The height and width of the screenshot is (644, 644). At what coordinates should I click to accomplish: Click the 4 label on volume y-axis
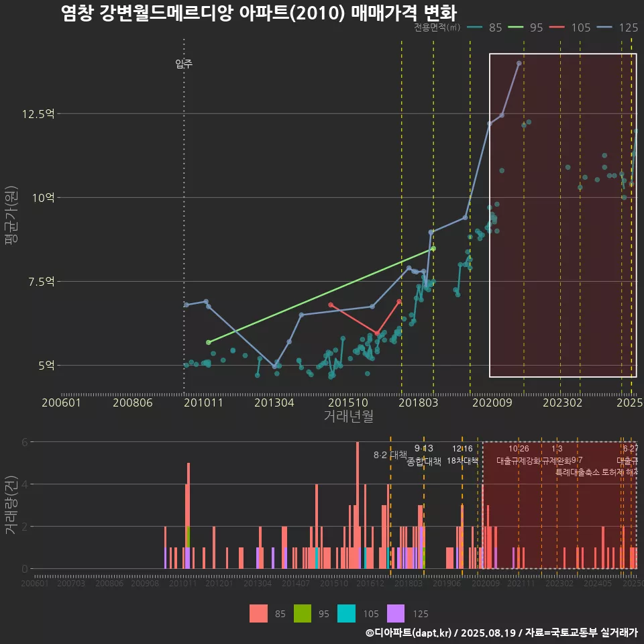click(x=25, y=484)
